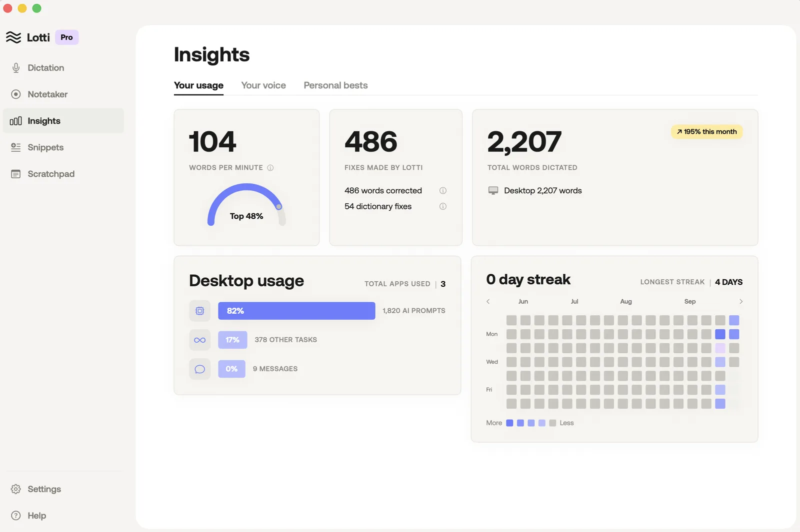Screen dimensions: 800x532
Task: Click the Pro badge
Action: (66, 37)
